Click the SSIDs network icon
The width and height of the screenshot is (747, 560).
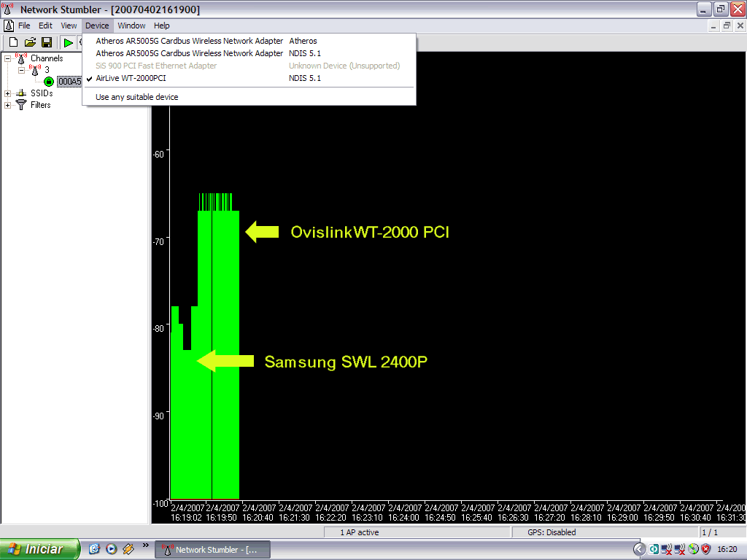pos(21,93)
